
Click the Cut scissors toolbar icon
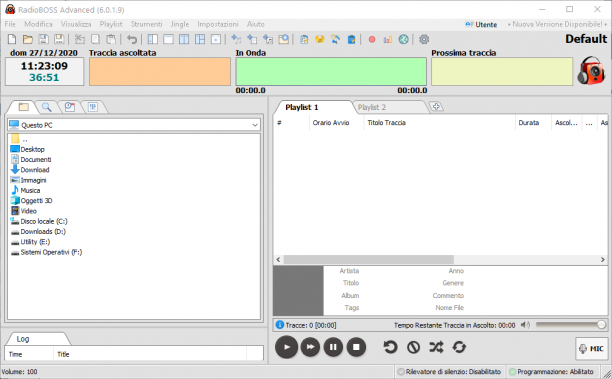(x=80, y=39)
